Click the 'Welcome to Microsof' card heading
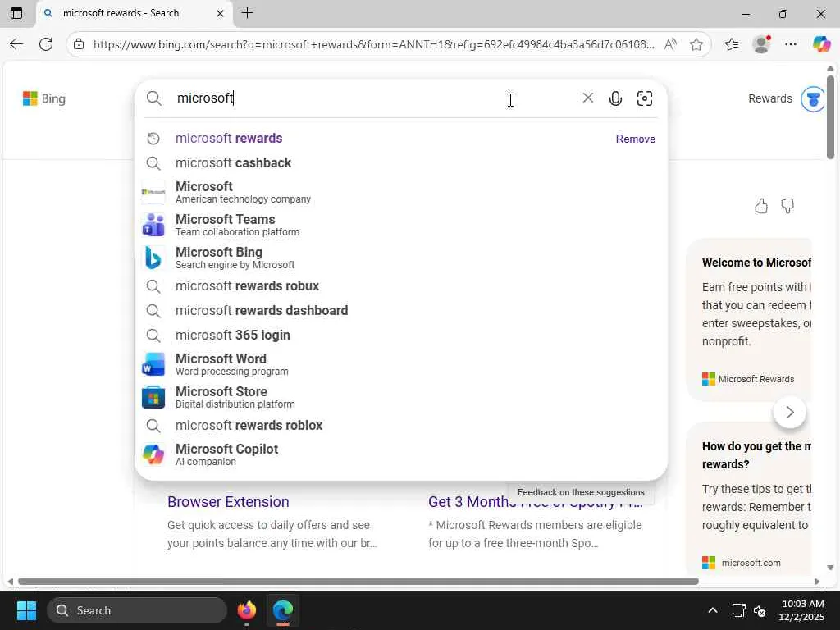 pos(756,262)
